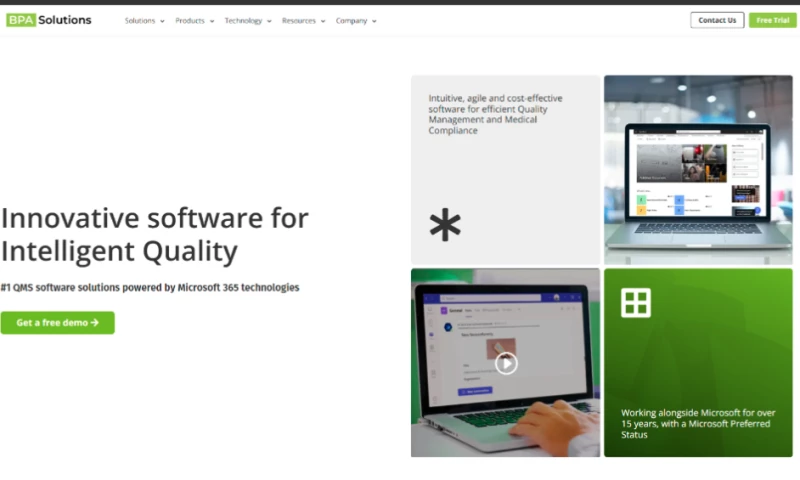Click the BPA Solutions logo
Screen dimensions: 800x480
(48, 20)
